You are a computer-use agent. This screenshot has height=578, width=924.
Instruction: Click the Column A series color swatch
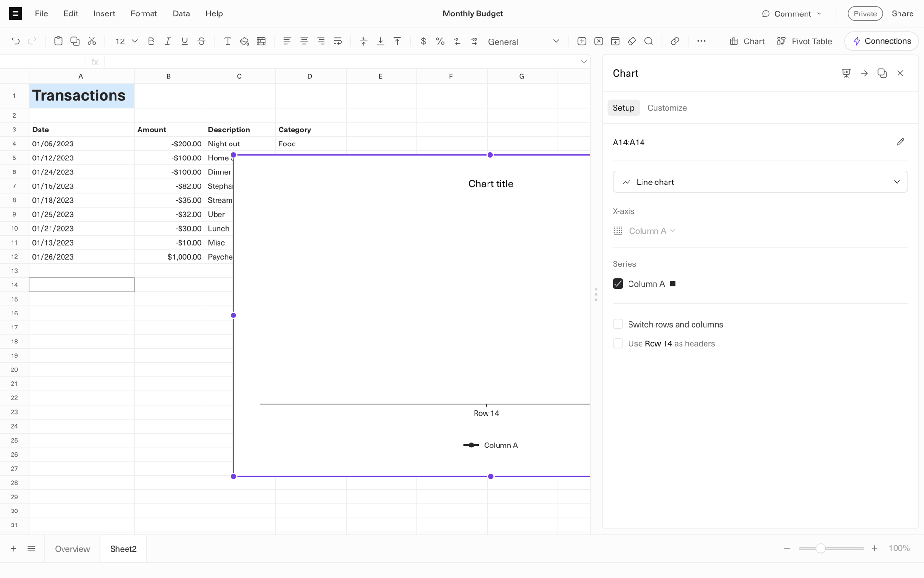point(673,284)
